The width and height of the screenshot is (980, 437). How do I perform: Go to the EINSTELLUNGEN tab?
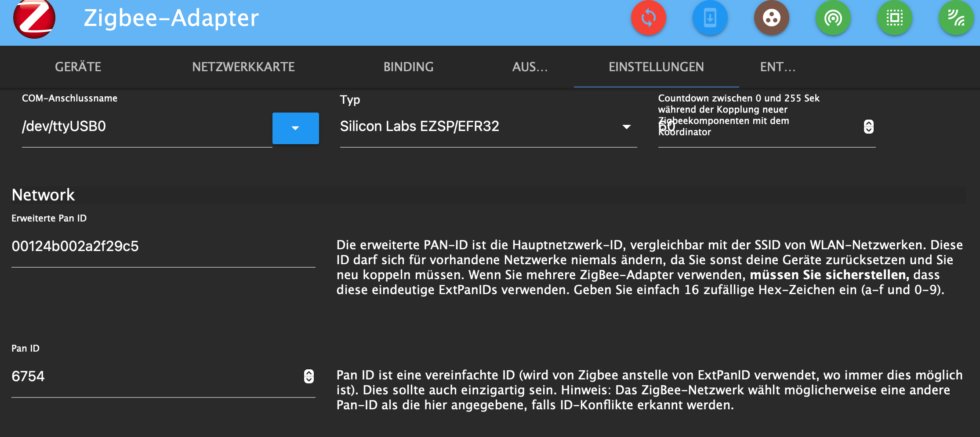click(656, 67)
